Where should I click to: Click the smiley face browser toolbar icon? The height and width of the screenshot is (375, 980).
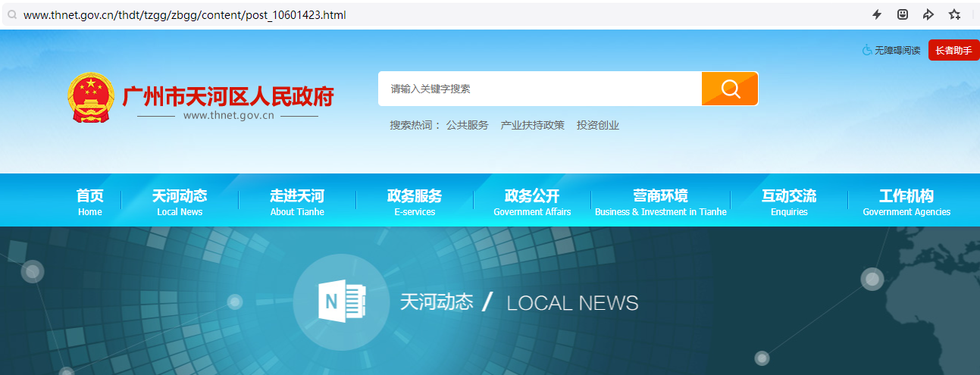pyautogui.click(x=903, y=14)
